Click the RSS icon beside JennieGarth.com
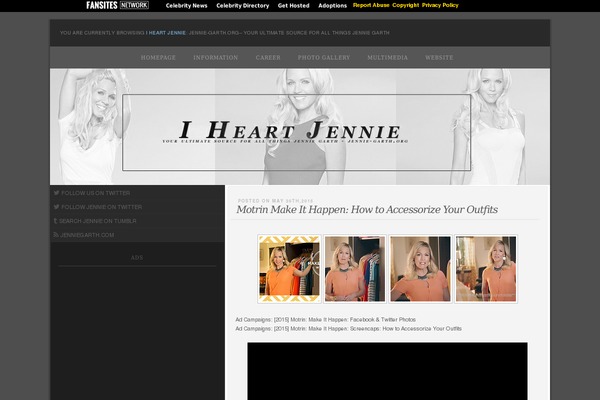Viewport: 600px width, 400px height. click(x=56, y=235)
